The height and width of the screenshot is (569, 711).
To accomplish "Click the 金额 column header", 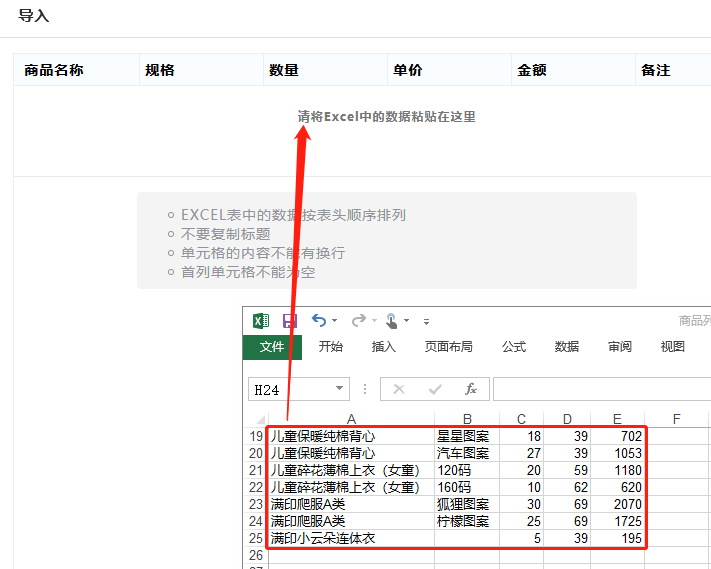I will coord(531,71).
